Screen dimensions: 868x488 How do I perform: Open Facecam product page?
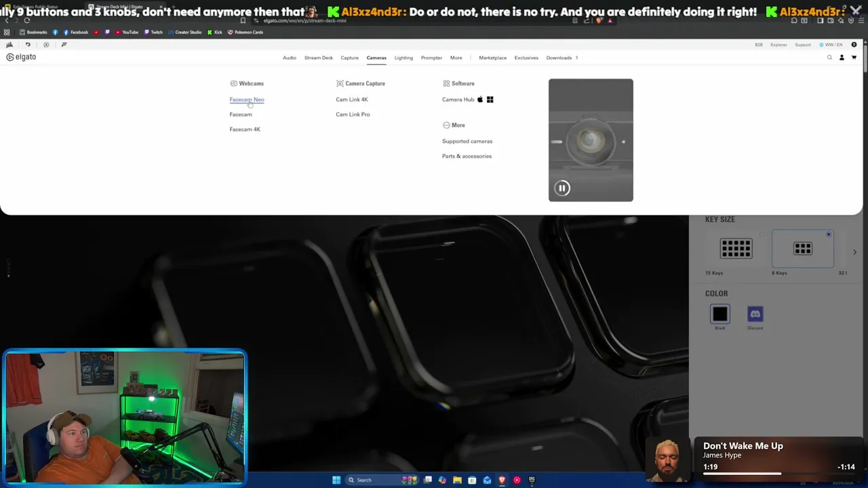click(241, 115)
